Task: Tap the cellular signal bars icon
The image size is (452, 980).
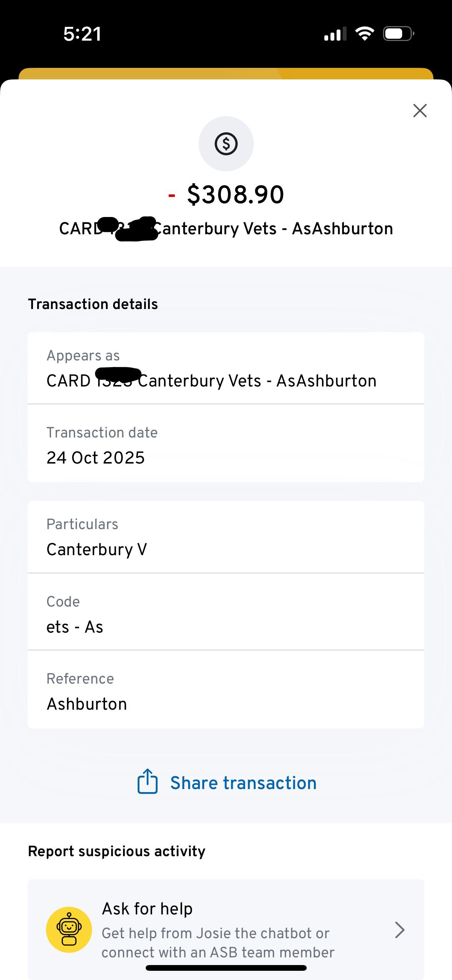Action: [x=335, y=34]
